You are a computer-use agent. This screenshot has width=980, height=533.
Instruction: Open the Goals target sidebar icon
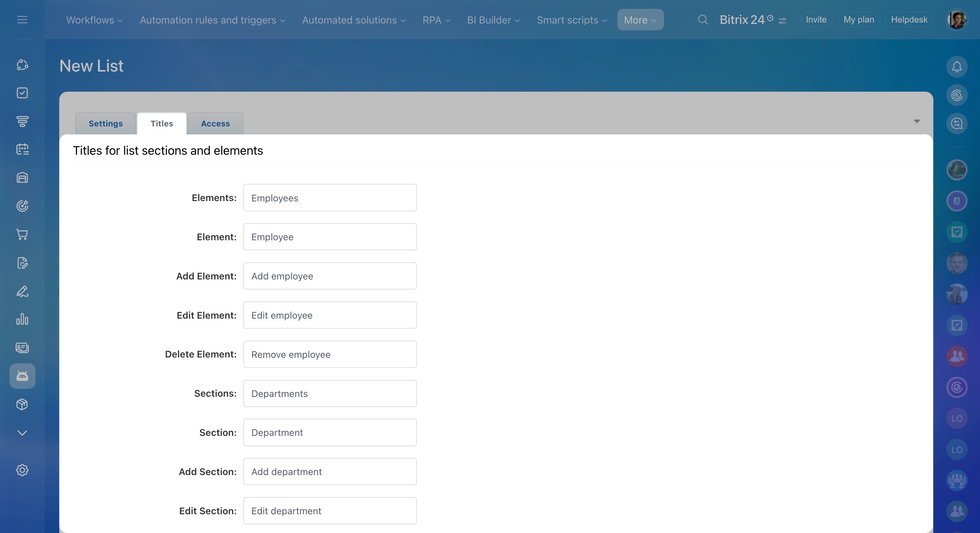tap(22, 206)
